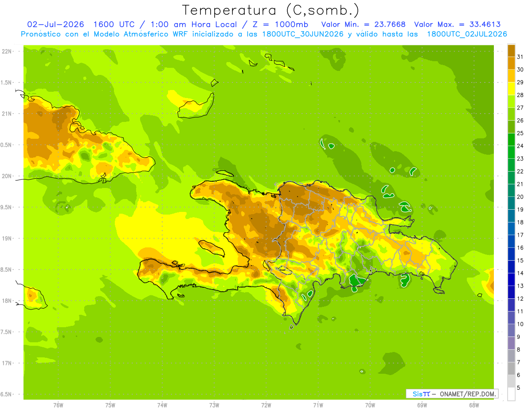
Task: Click the "70W" longitude axis label
Action: pyautogui.click(x=370, y=405)
